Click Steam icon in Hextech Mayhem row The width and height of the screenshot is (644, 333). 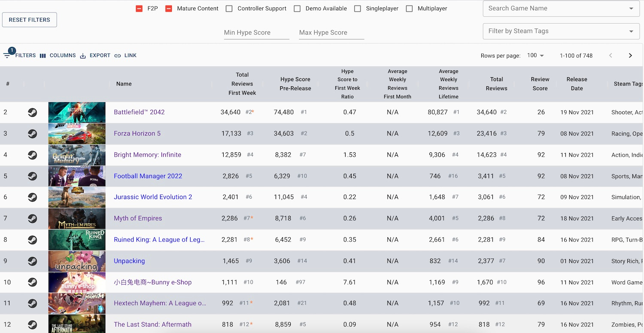pos(32,303)
